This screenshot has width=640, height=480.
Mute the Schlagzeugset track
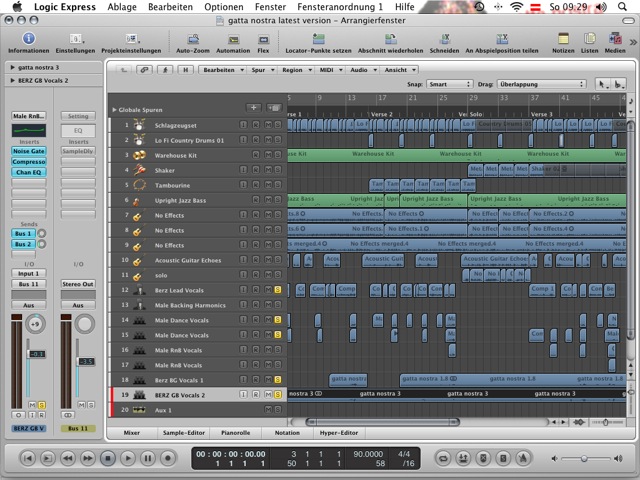pyautogui.click(x=268, y=125)
